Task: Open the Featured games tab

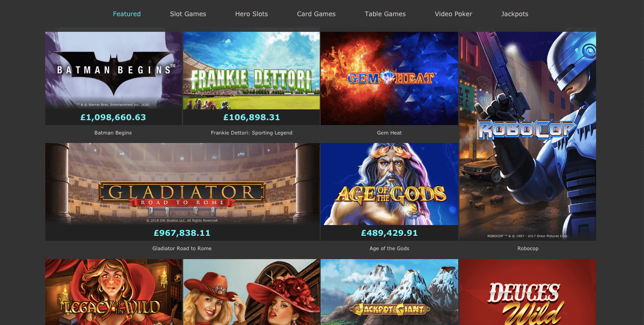Action: (x=127, y=14)
